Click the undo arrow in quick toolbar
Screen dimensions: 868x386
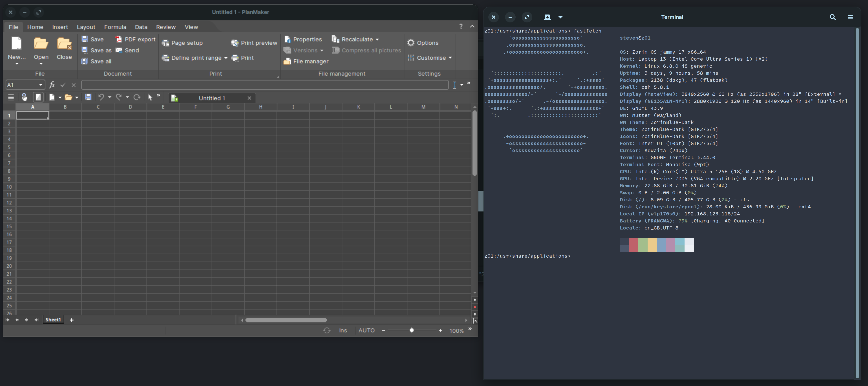tap(101, 97)
